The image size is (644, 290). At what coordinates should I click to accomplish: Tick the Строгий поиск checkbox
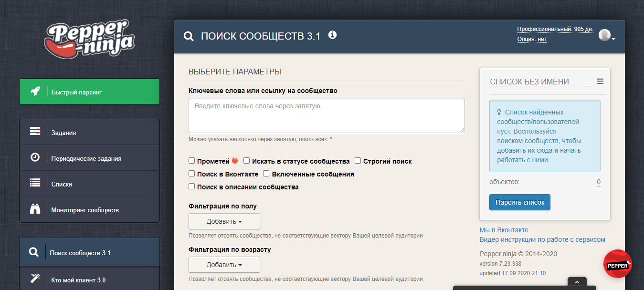pos(358,161)
